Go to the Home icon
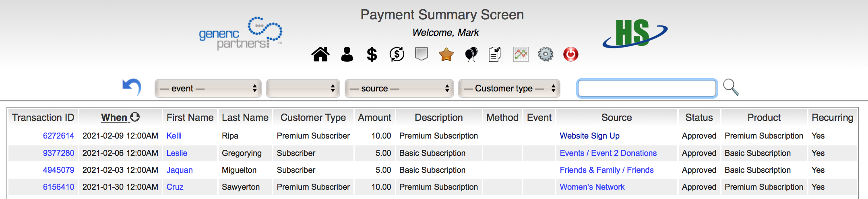This screenshot has height=199, width=868. (x=320, y=54)
